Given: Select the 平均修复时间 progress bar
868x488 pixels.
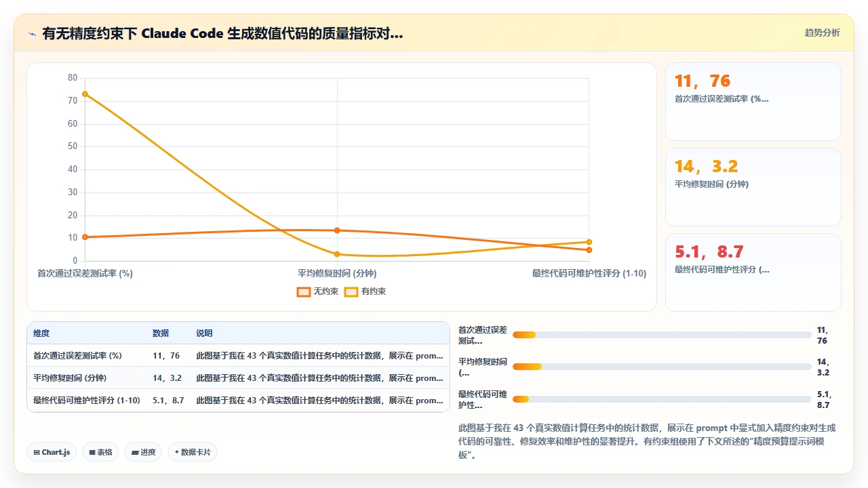Looking at the screenshot, I should 662,367.
